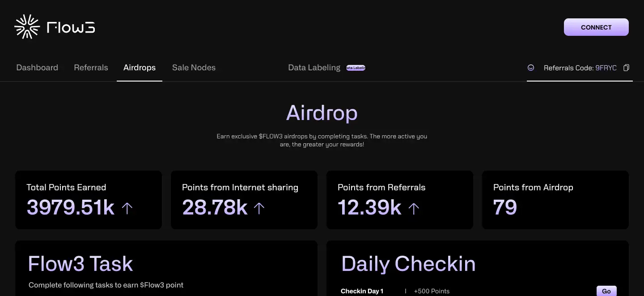644x296 pixels.
Task: Open the Dashboard tab
Action: pyautogui.click(x=37, y=68)
